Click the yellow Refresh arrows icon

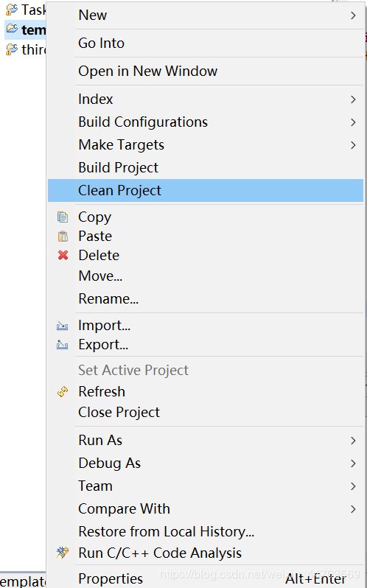point(63,391)
